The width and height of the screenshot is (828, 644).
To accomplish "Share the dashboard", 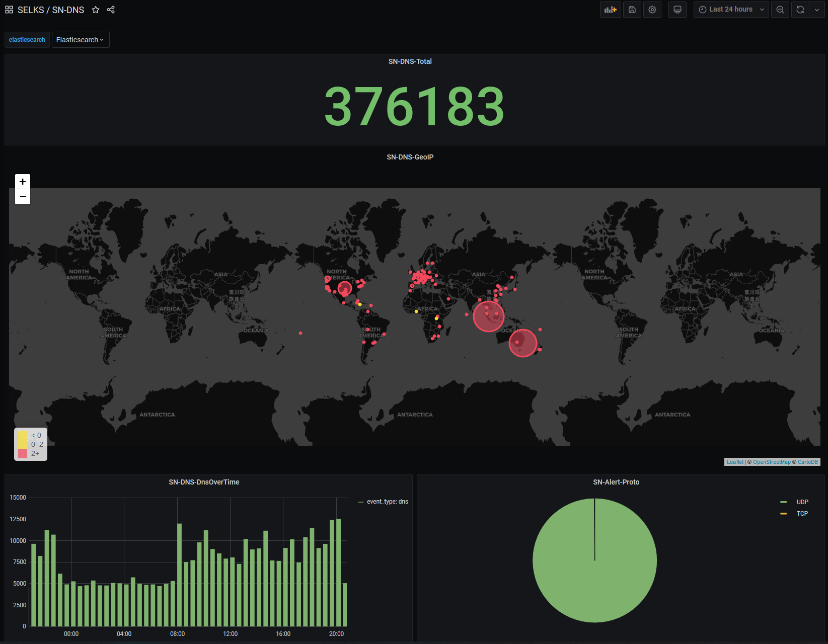I will [x=111, y=10].
